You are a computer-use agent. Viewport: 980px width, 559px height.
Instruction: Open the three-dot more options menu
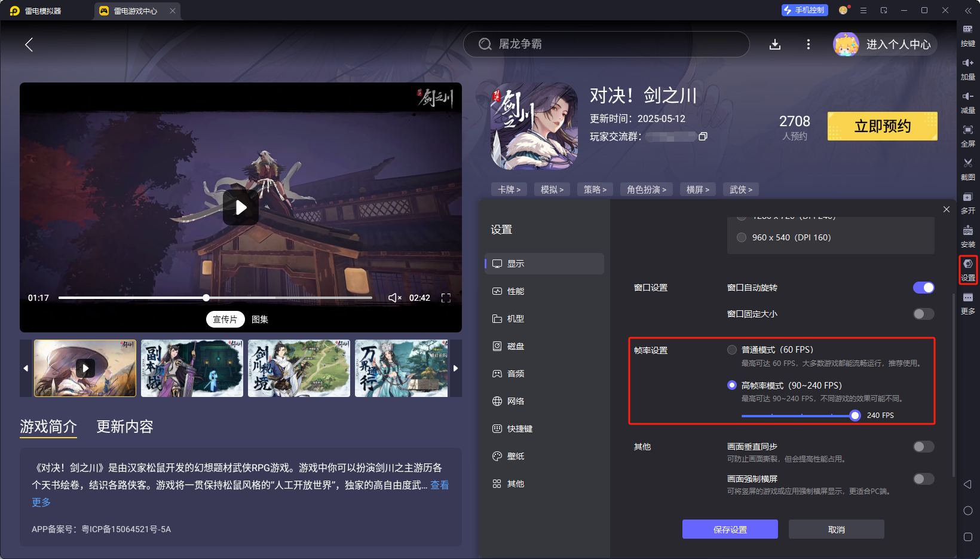coord(808,44)
